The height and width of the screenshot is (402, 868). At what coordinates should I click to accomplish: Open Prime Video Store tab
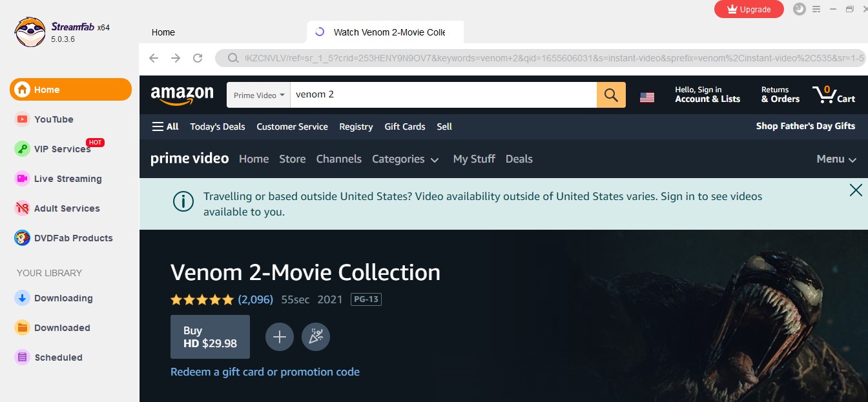[x=293, y=159]
